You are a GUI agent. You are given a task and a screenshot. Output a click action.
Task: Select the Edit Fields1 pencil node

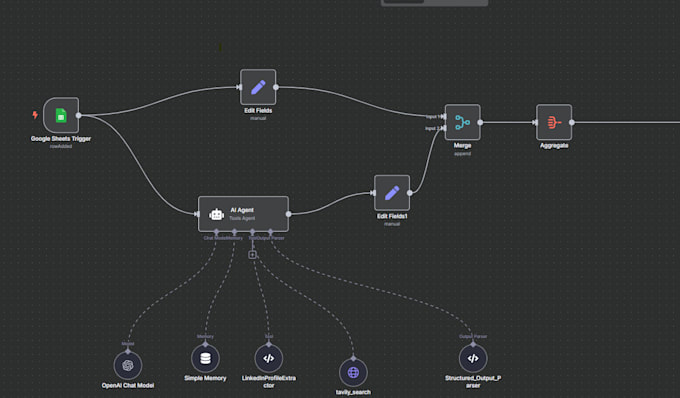pyautogui.click(x=392, y=192)
